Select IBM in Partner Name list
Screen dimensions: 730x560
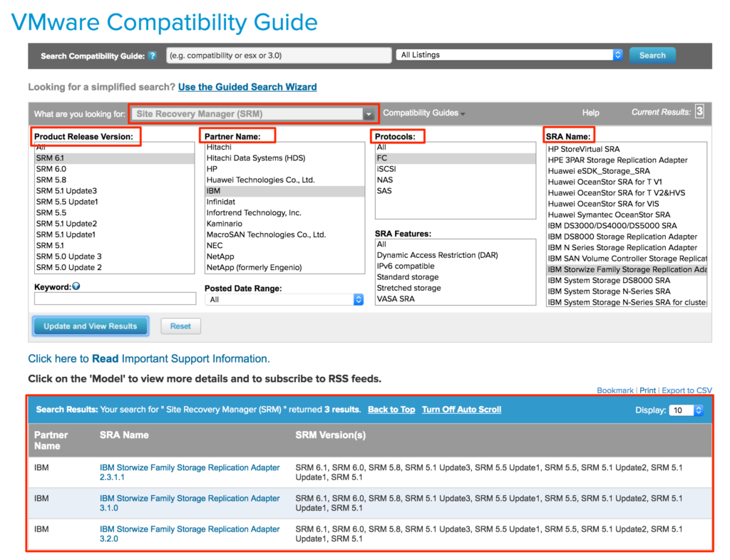point(285,191)
